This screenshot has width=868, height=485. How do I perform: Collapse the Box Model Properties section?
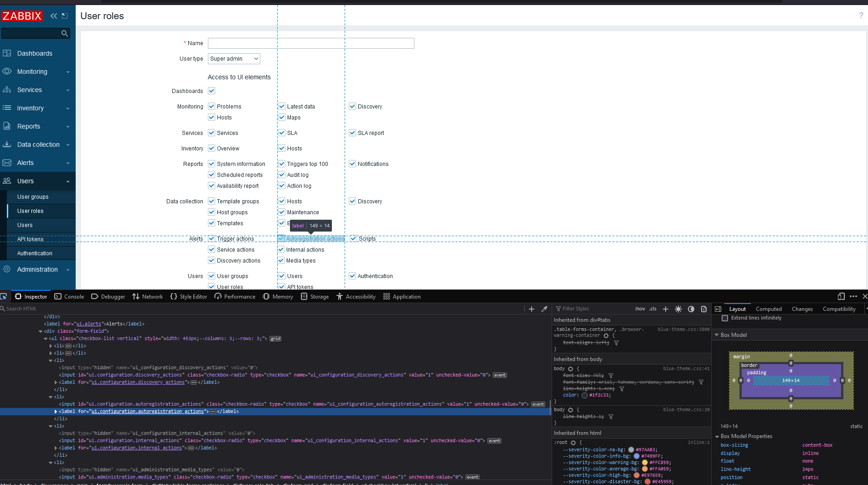point(717,437)
